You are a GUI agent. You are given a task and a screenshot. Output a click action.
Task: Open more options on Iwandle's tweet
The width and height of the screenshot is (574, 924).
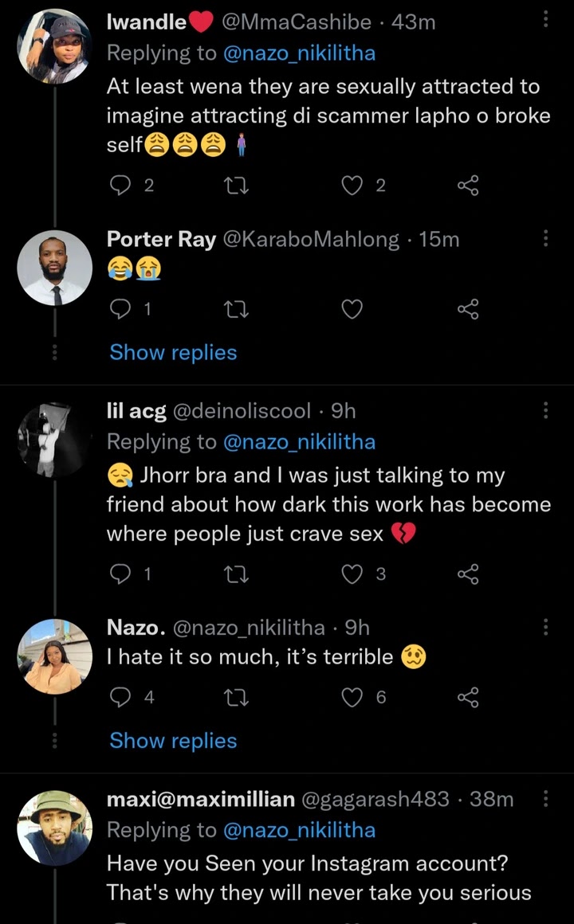(x=545, y=20)
